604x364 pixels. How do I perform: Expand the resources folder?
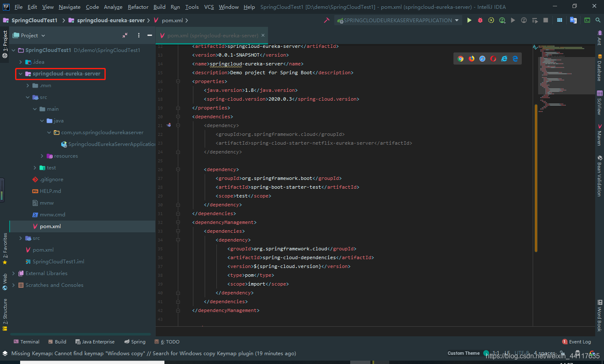pos(42,156)
